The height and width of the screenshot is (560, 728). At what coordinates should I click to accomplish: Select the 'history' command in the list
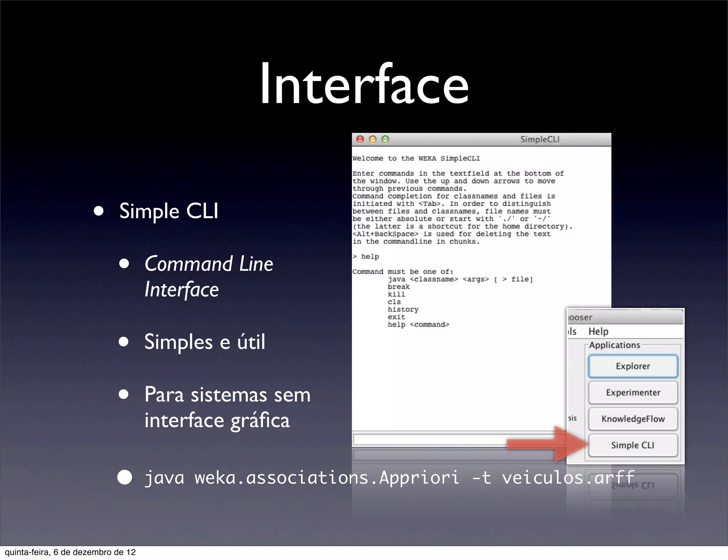[403, 309]
